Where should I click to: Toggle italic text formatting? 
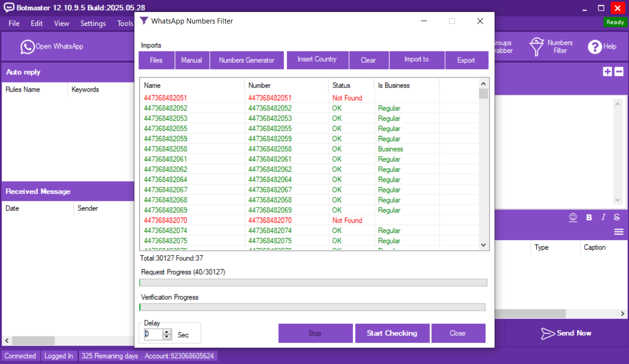[604, 217]
